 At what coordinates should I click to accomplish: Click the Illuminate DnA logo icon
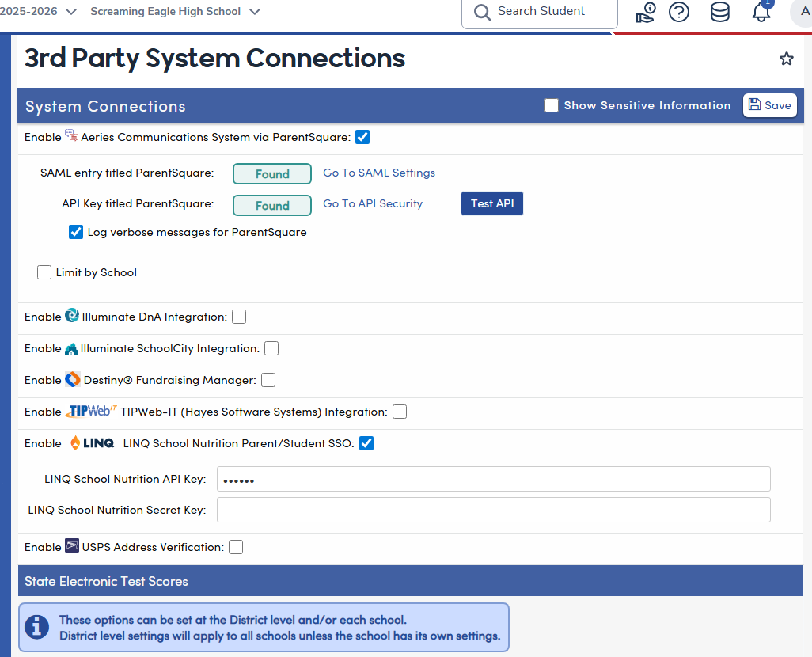coord(71,316)
